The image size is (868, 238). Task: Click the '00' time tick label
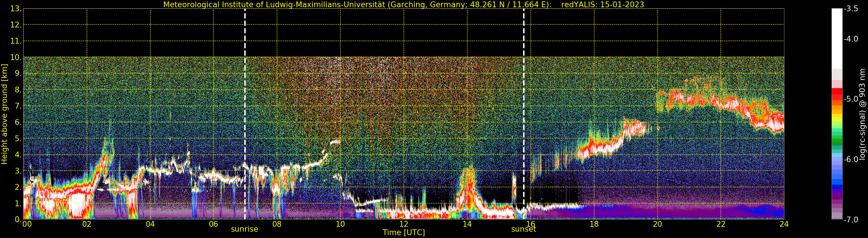pyautogui.click(x=27, y=224)
